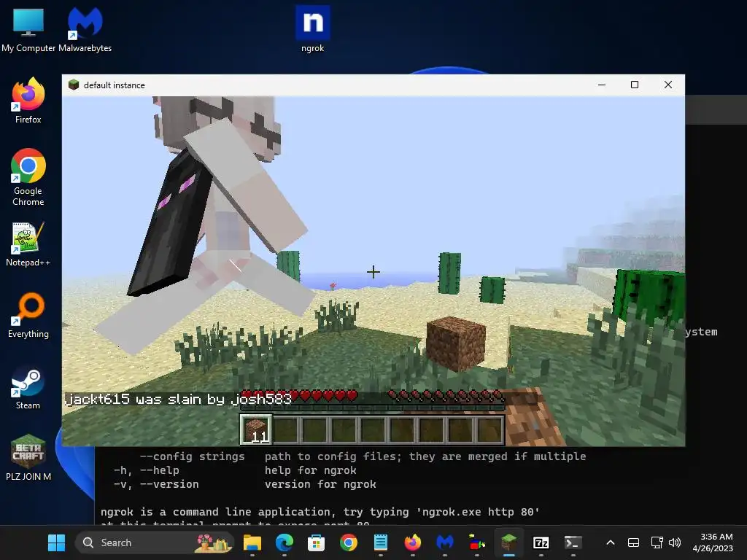Select first hotbar slot with dirt block

point(256,429)
